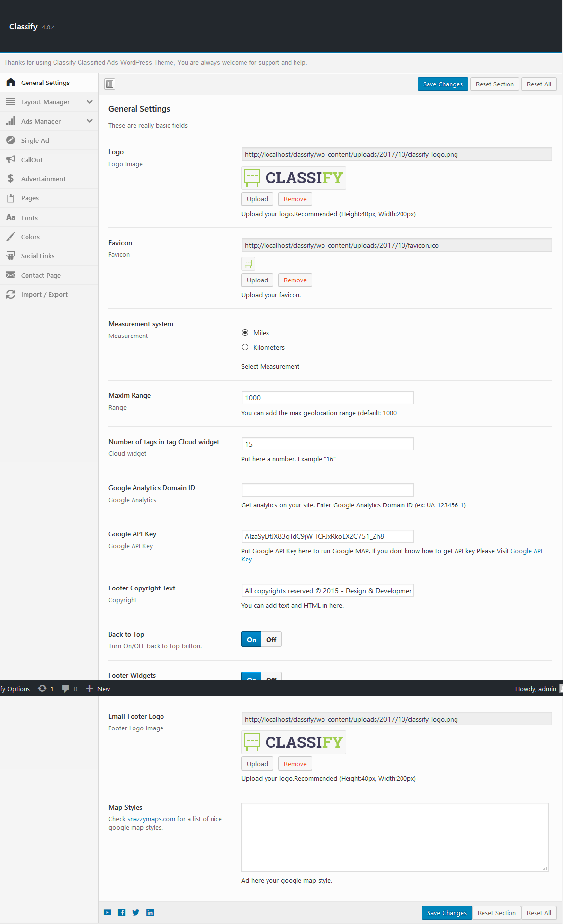Open the Single Ad settings tab
The width and height of the screenshot is (563, 924).
coord(49,140)
